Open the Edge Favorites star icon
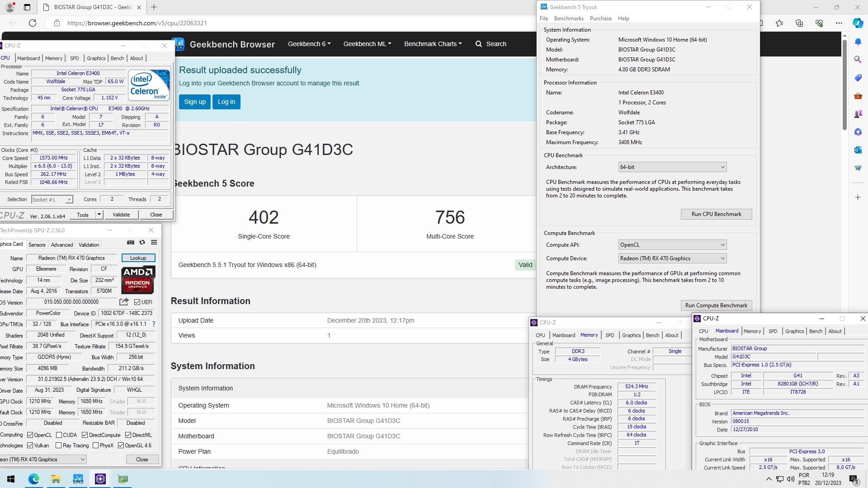868x488 pixels. (779, 23)
